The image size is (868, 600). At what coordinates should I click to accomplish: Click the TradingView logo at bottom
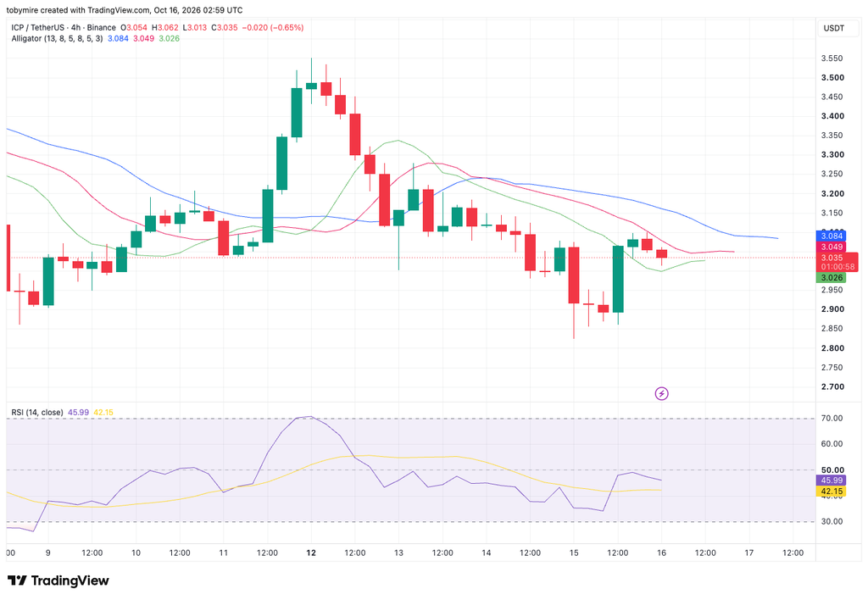58,581
